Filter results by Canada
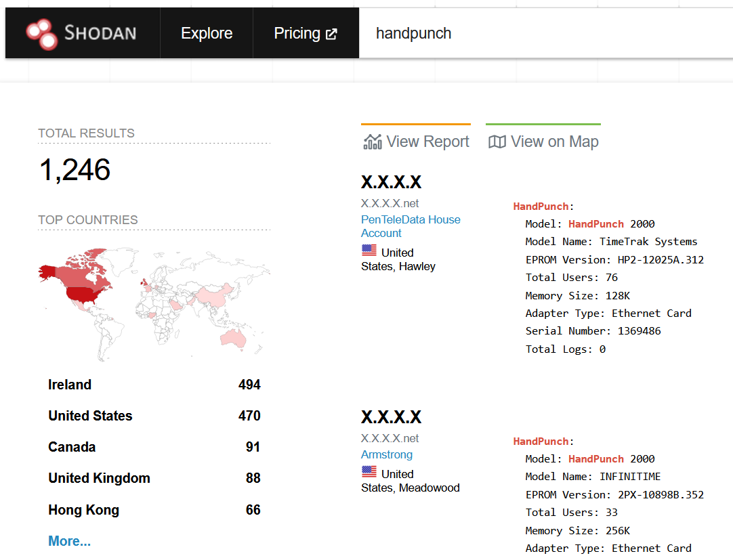Viewport: 733px width, 560px height. tap(72, 447)
